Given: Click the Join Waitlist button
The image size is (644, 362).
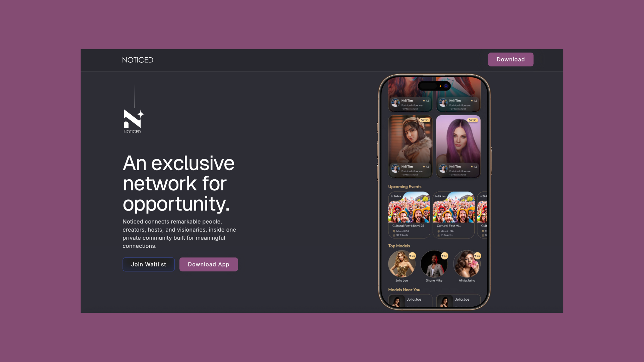Looking at the screenshot, I should (x=149, y=264).
